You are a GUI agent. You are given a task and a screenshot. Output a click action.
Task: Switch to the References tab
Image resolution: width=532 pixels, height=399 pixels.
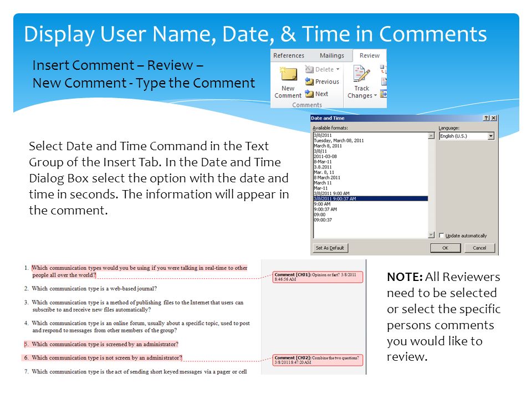(x=289, y=55)
